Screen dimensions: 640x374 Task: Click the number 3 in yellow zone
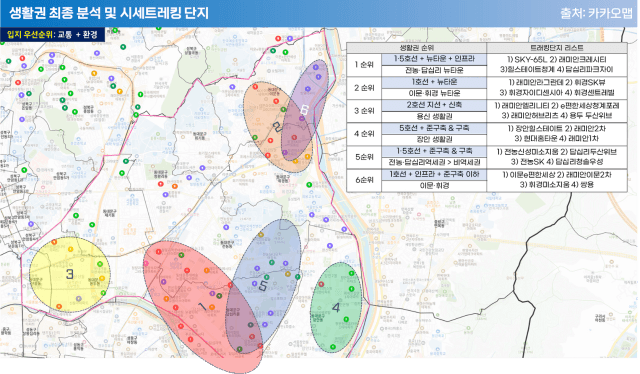pos(70,274)
